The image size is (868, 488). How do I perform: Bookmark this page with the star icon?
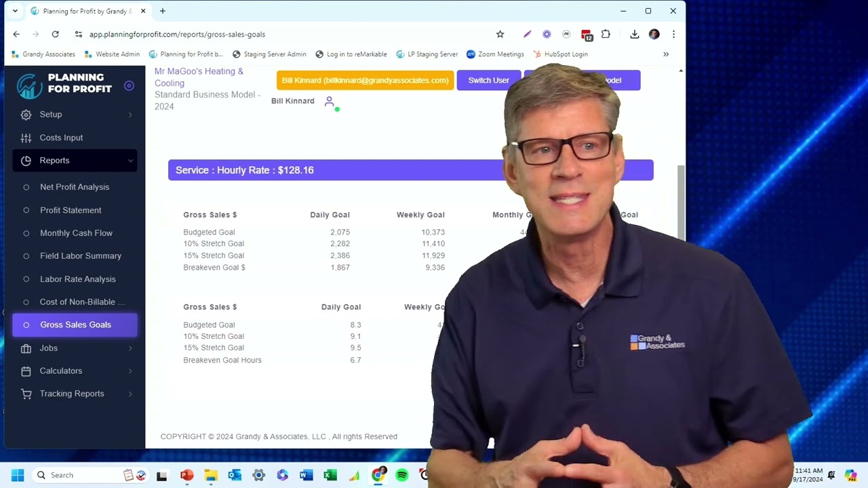point(500,34)
